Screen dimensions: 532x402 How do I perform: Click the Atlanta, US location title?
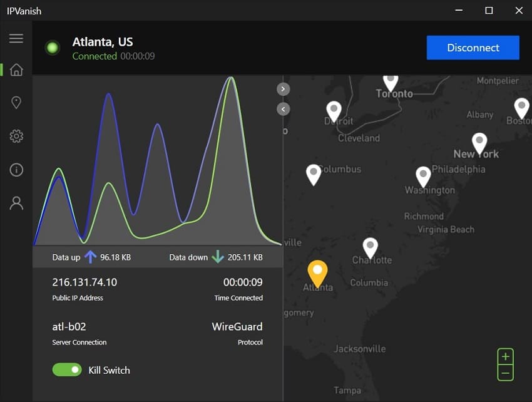103,42
